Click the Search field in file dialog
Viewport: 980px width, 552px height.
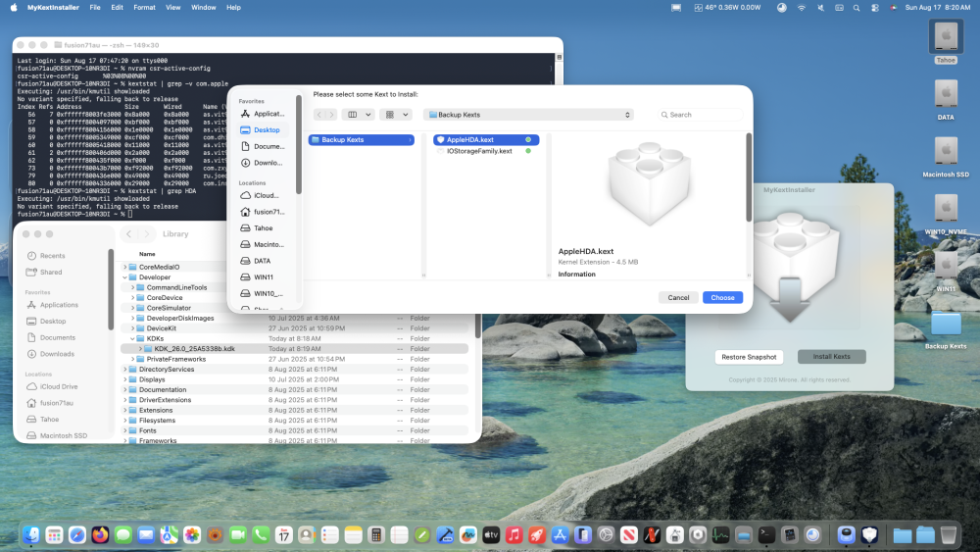coord(700,115)
